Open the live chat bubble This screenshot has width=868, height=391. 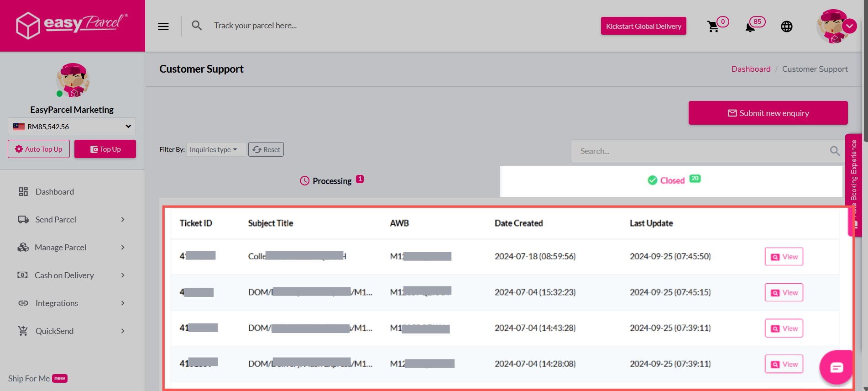coord(837,367)
